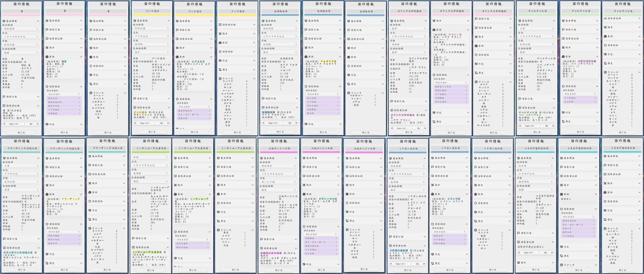Go to next page in ゾンビ連合 leader records
This screenshot has width=644, height=274.
point(168,123)
